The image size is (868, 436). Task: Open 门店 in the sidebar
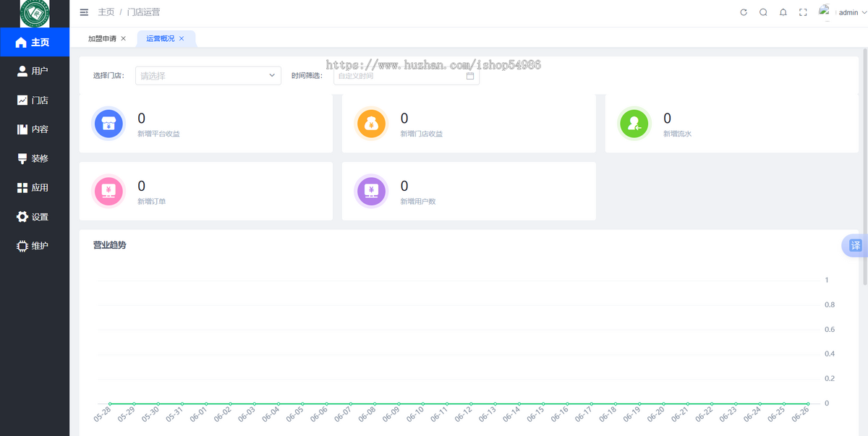coord(35,101)
